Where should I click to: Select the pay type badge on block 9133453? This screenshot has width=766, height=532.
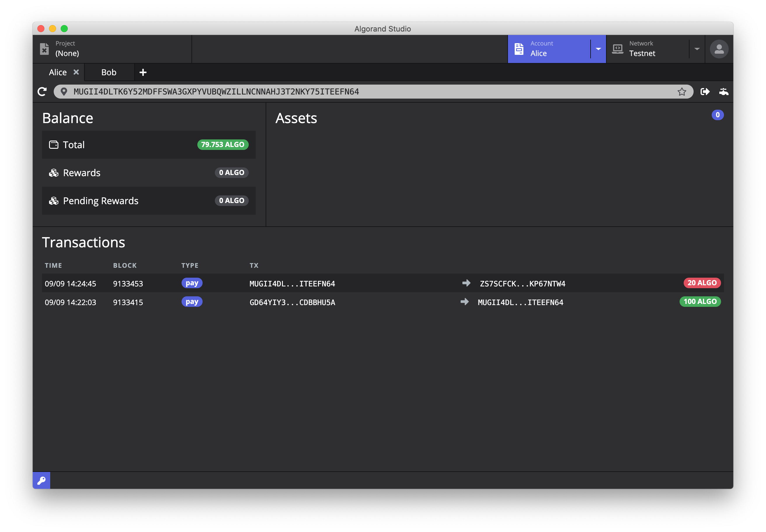coord(191,283)
